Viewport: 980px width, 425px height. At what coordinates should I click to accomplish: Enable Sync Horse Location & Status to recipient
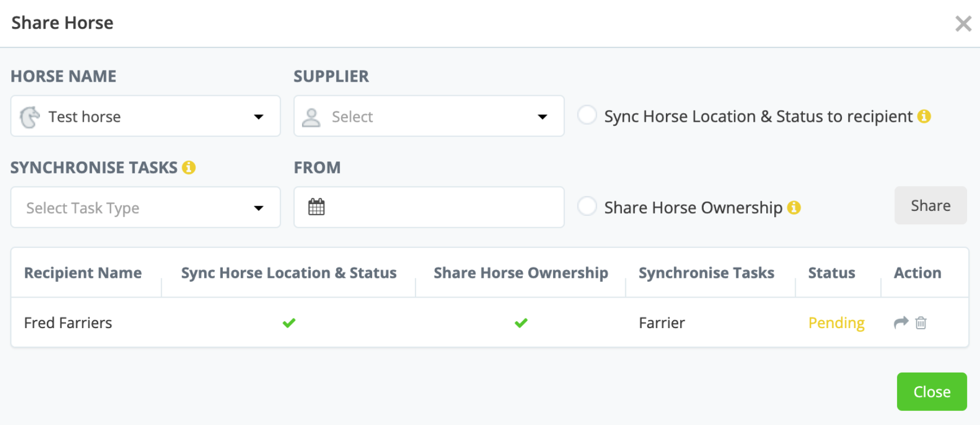587,115
